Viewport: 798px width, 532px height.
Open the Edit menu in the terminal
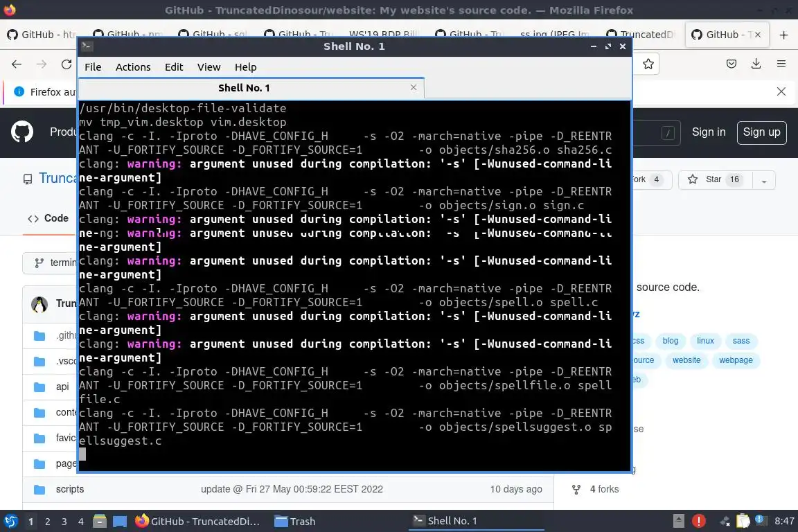[x=174, y=67]
